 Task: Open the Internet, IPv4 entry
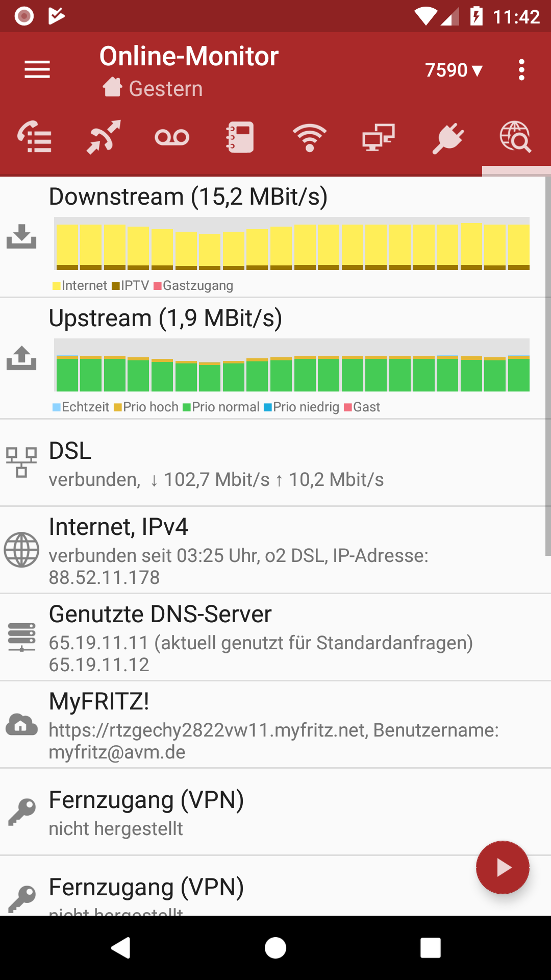coord(275,550)
